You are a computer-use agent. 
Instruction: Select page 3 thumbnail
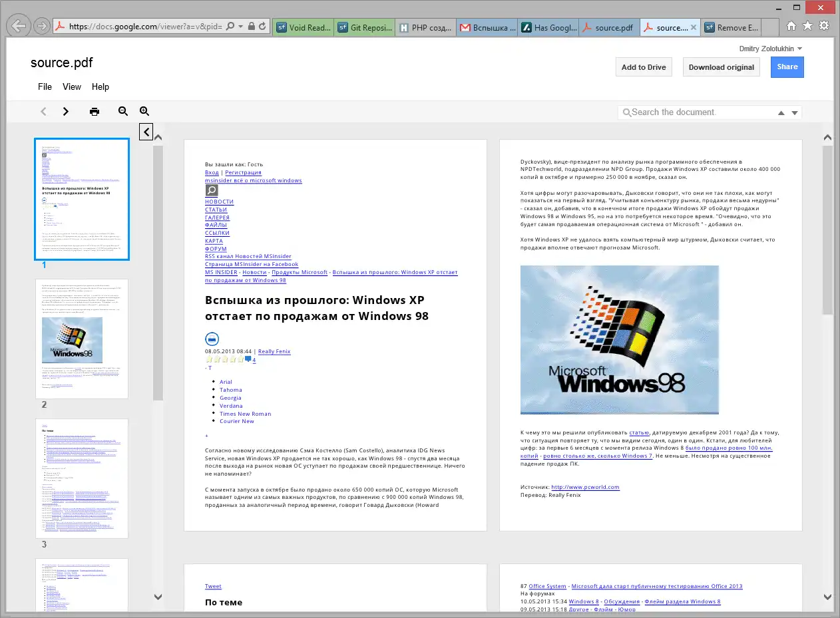[x=82, y=478]
